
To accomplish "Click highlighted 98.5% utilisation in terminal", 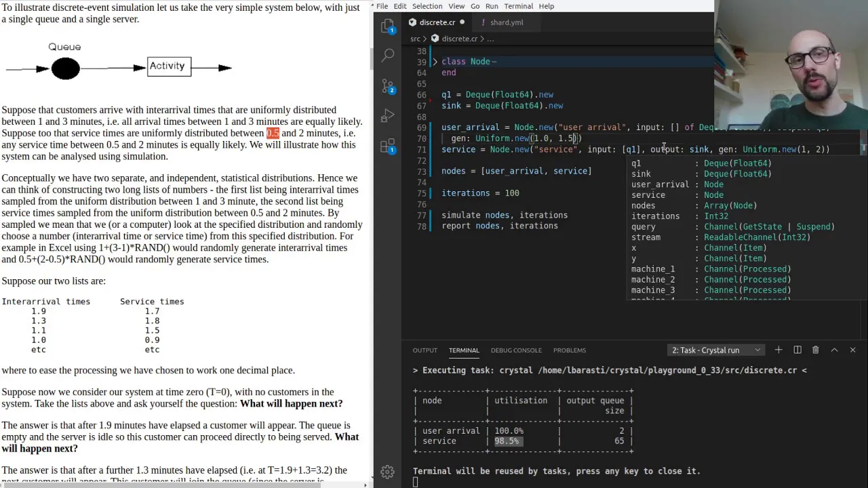I will click(x=507, y=441).
